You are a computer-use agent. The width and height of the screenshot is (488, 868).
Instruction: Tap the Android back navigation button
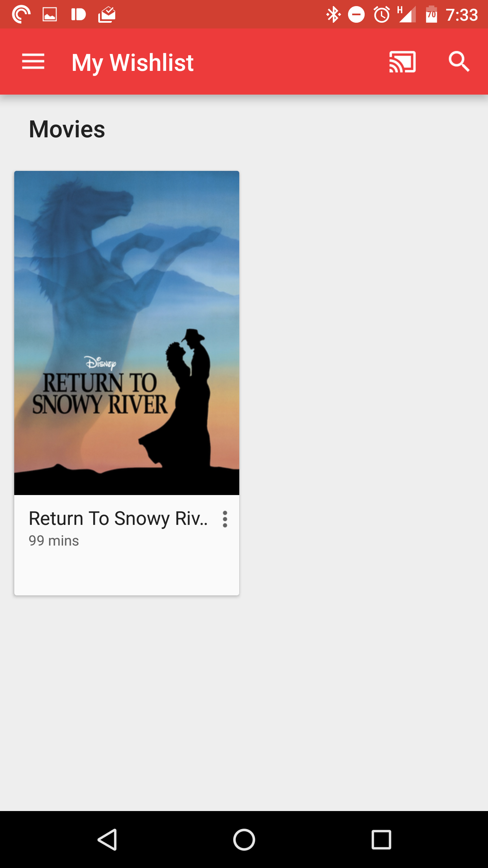(x=107, y=840)
